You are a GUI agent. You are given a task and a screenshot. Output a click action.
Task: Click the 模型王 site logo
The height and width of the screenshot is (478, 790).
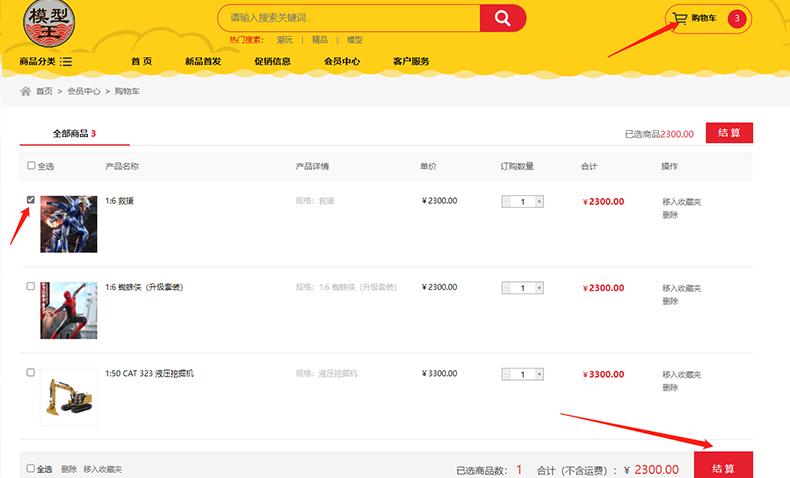pos(48,26)
